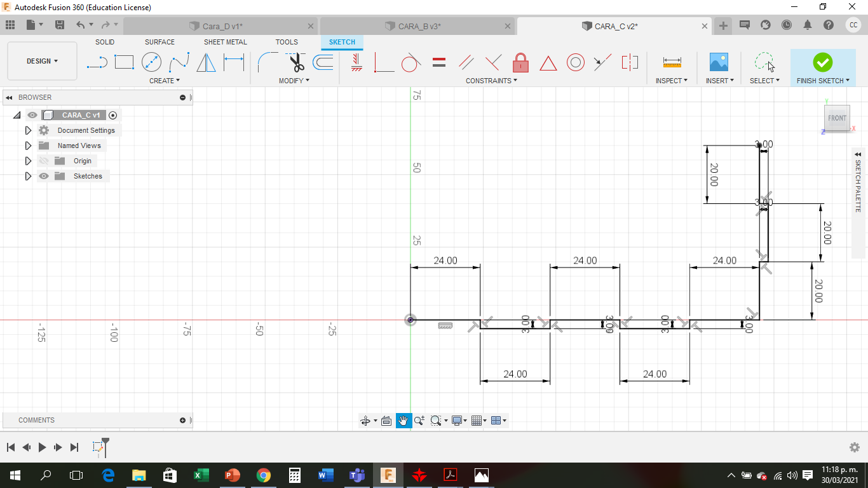Play the design timeline

pyautogui.click(x=42, y=447)
